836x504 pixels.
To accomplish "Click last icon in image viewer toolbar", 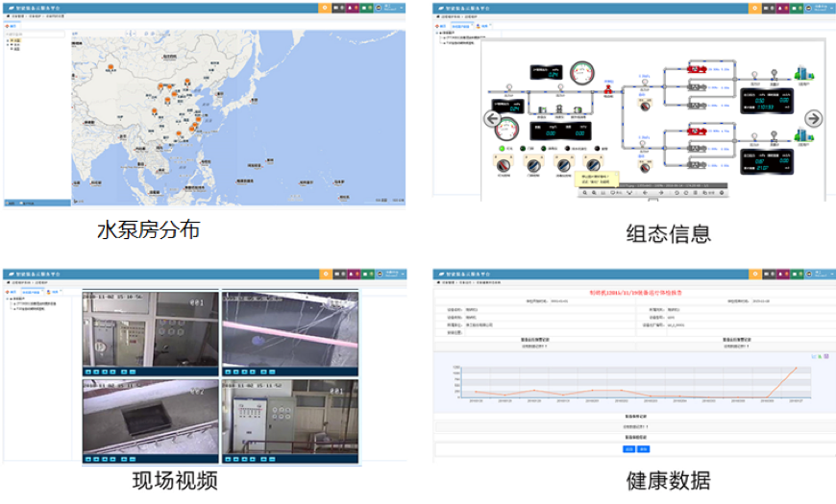I will [x=722, y=193].
